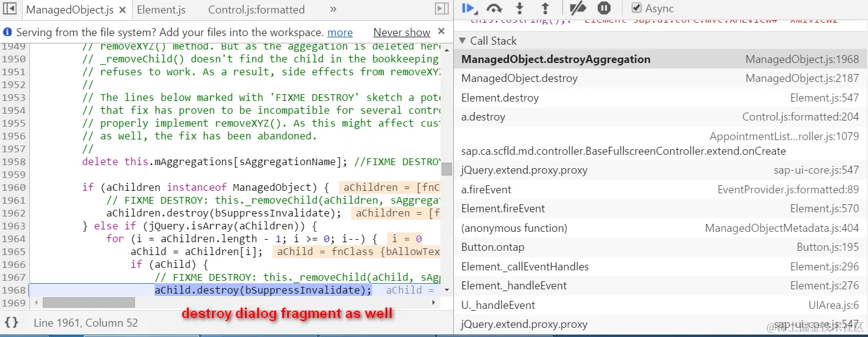
Task: Step into next function call
Action: coord(520,9)
